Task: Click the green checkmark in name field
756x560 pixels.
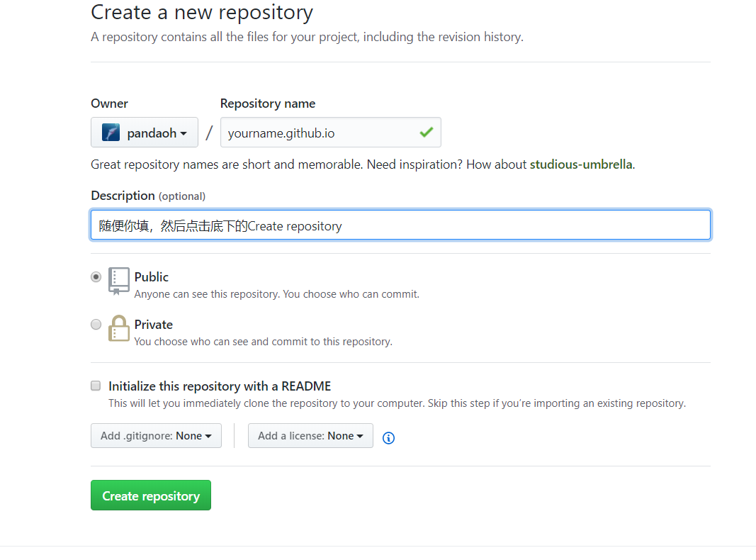Action: click(426, 132)
